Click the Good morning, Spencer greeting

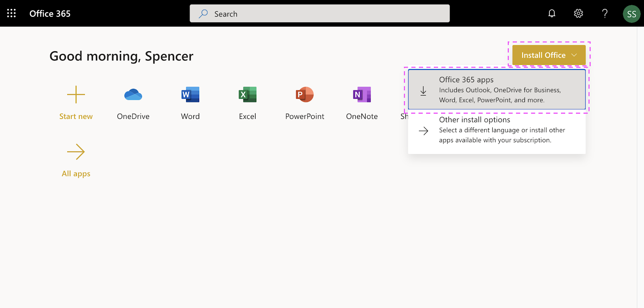(x=122, y=56)
